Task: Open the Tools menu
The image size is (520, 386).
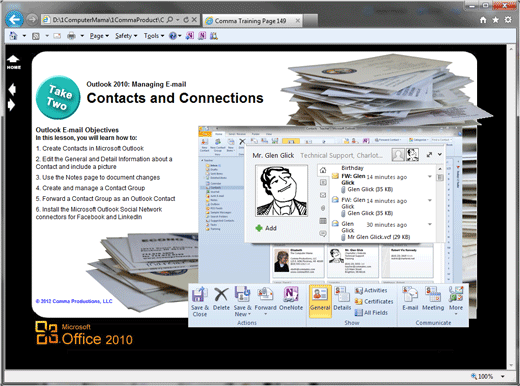Action: pyautogui.click(x=154, y=36)
